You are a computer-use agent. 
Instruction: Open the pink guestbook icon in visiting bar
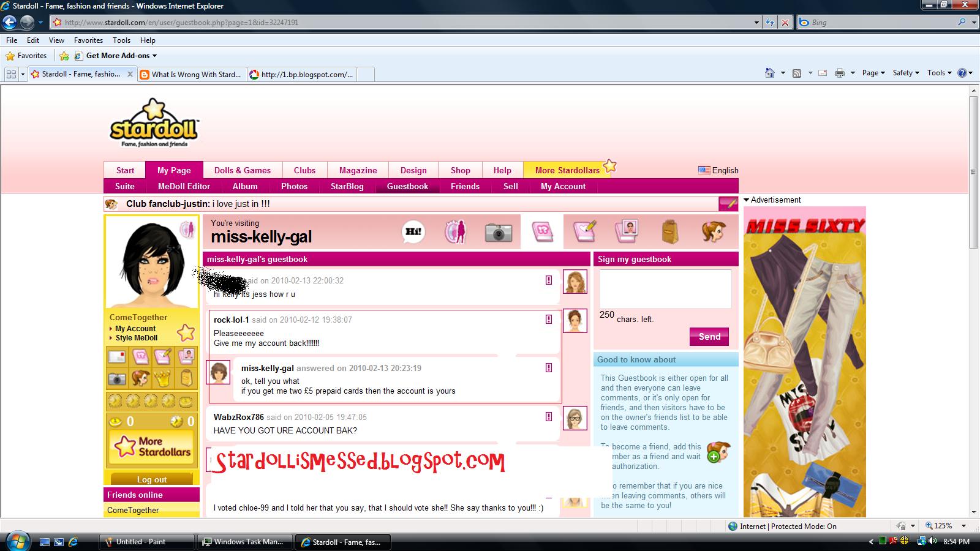(x=542, y=231)
